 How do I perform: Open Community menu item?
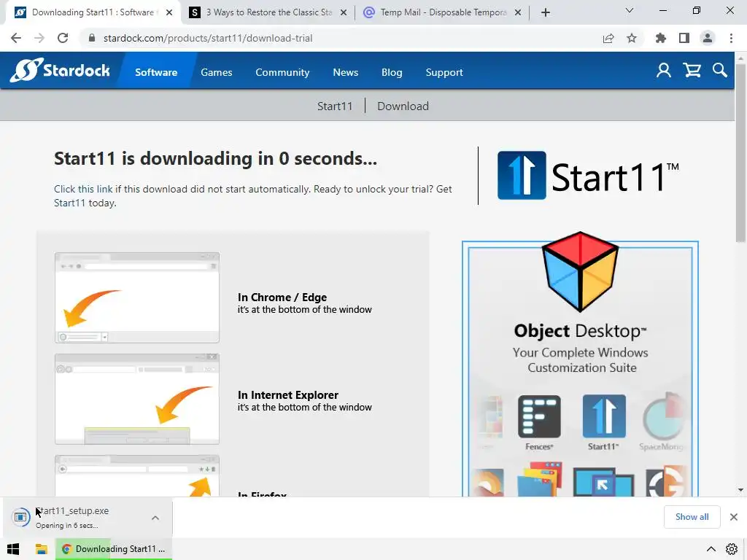[x=282, y=72]
